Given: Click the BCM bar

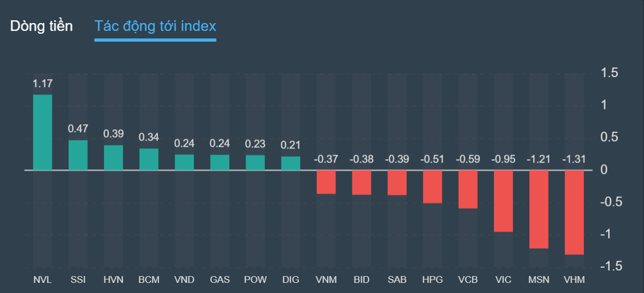Looking at the screenshot, I should 149,159.
